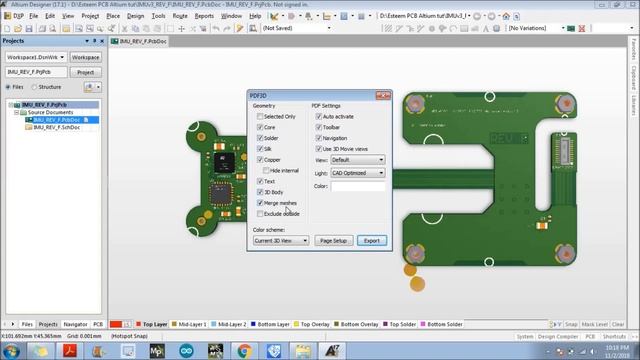Image resolution: width=640 pixels, height=360 pixels.
Task: Open the Color scheme dropdown
Action: 281,241
